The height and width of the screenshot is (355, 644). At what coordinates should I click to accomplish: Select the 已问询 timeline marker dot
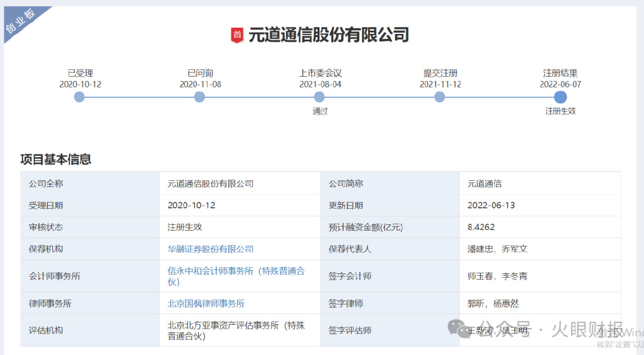199,97
